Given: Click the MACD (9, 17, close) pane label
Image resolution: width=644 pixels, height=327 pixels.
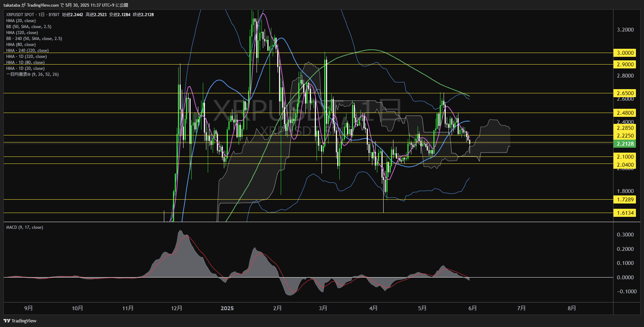Looking at the screenshot, I should pos(25,227).
